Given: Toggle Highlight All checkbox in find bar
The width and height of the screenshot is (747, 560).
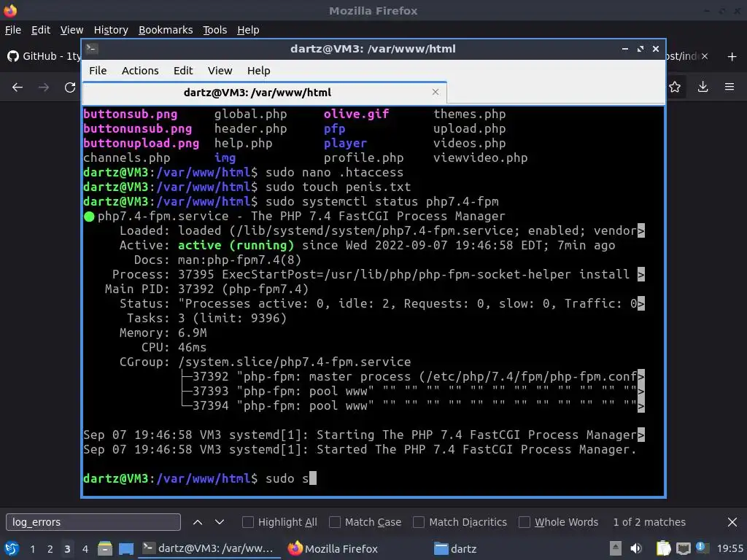Looking at the screenshot, I should [x=248, y=522].
